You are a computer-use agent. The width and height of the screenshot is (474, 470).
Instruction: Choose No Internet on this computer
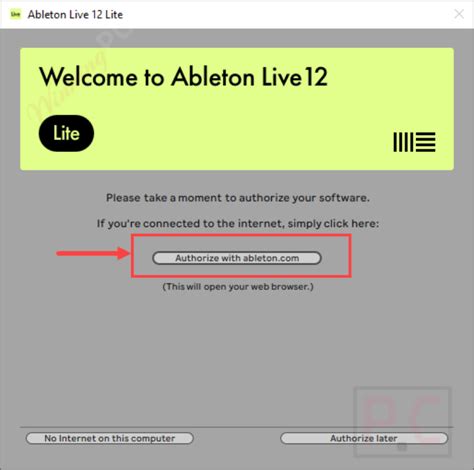(110, 438)
